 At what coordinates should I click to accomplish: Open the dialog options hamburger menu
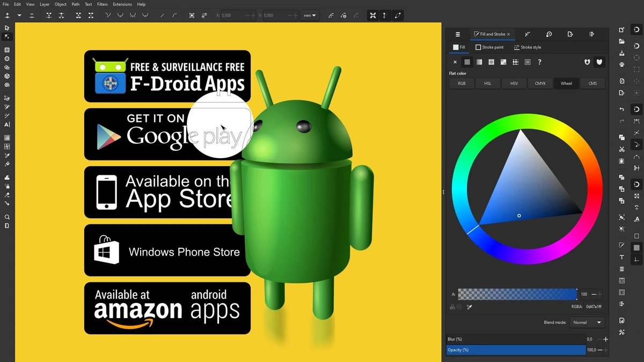click(x=457, y=34)
